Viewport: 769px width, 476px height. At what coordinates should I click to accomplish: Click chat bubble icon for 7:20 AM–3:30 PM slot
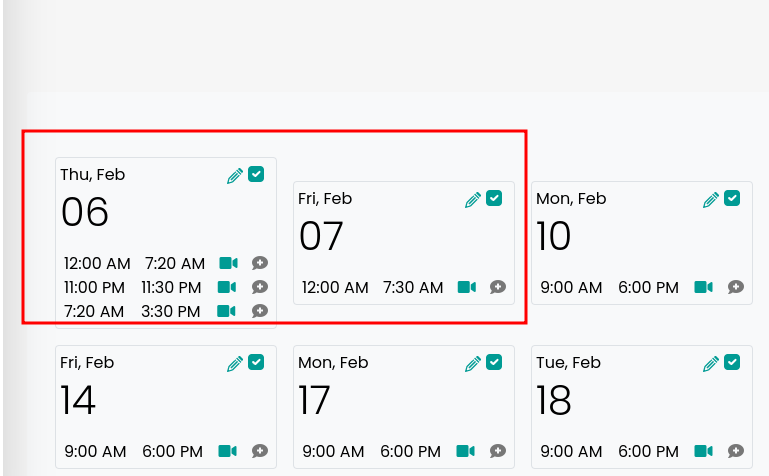(x=260, y=311)
